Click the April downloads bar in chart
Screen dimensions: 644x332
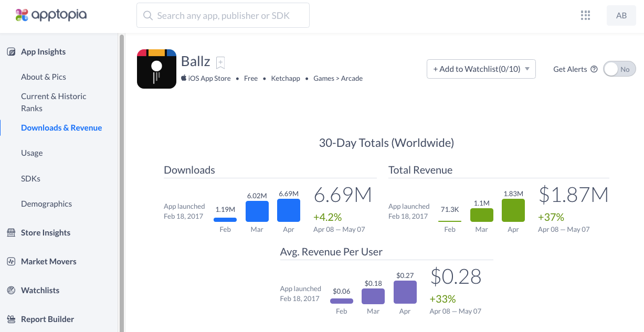click(x=289, y=210)
